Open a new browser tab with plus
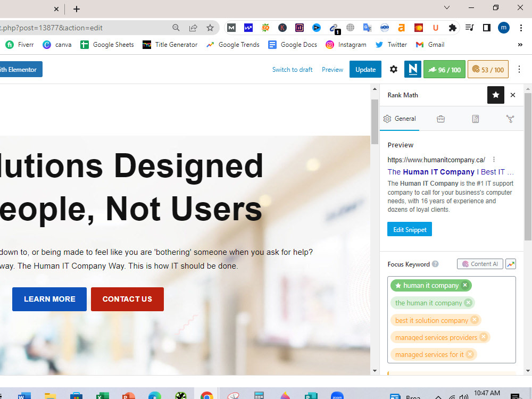 click(77, 9)
